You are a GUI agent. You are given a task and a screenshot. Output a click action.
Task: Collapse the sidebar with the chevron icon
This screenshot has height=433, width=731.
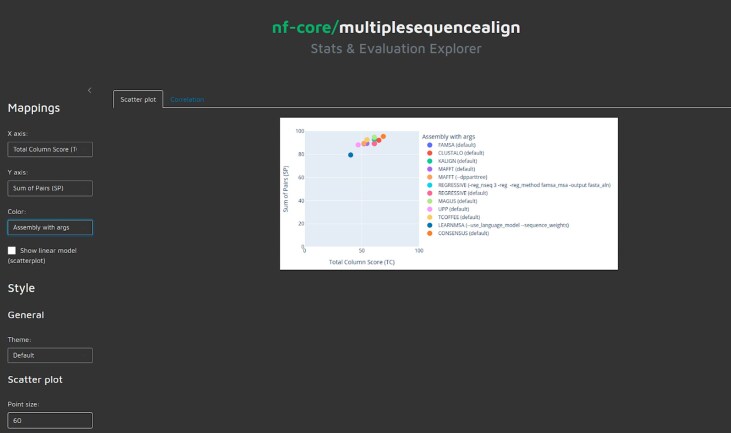click(90, 90)
